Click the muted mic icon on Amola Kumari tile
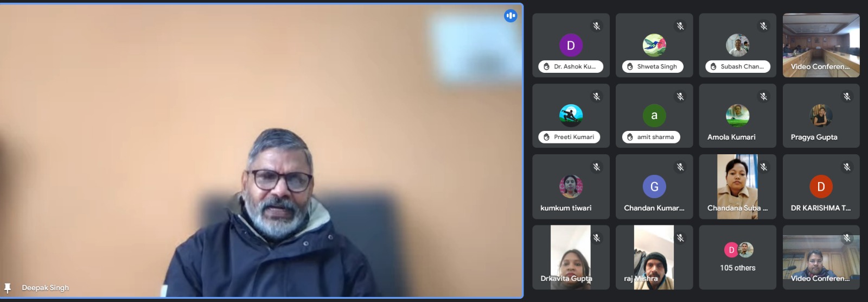The image size is (868, 302). pyautogui.click(x=764, y=96)
